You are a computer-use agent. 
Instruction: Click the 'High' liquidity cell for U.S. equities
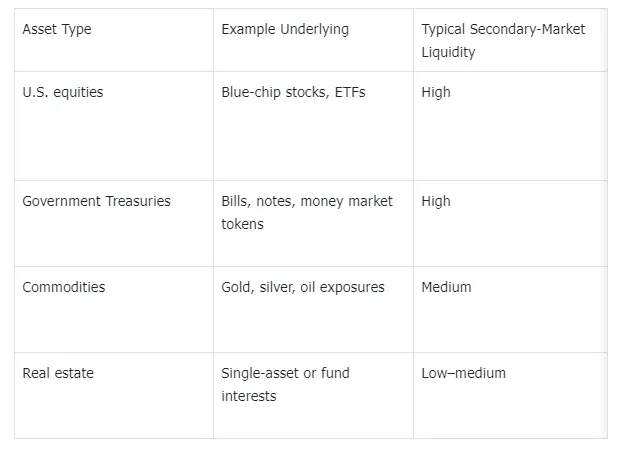(436, 92)
